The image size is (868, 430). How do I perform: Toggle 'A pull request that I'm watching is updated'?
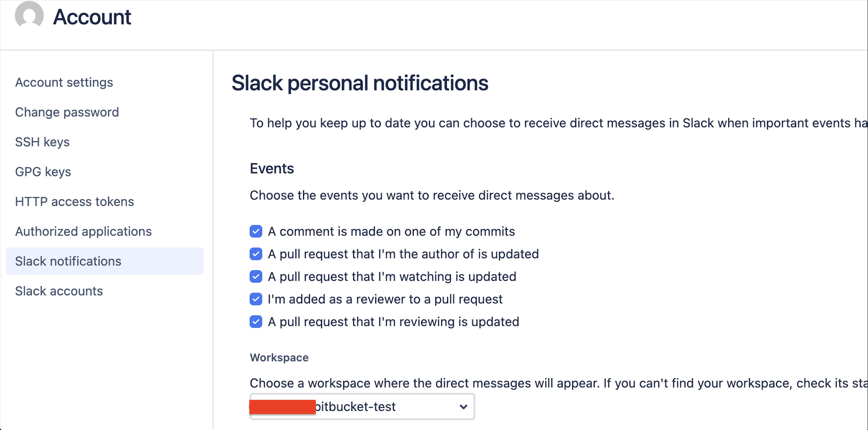[x=256, y=277]
